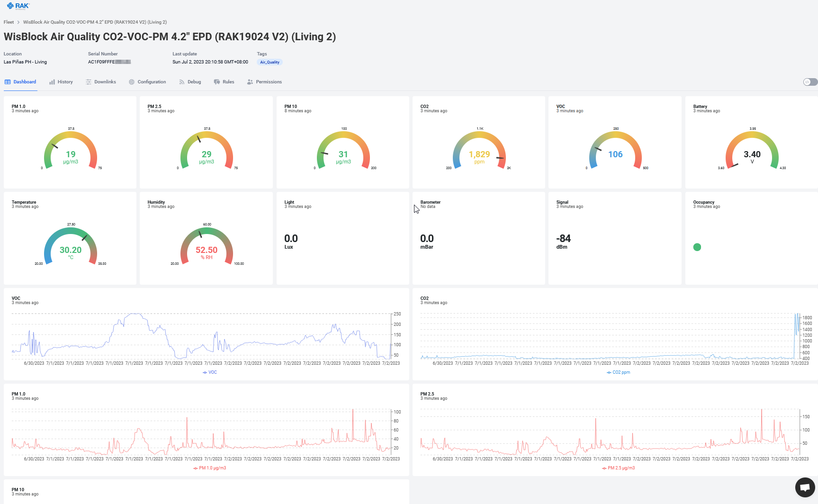
Task: Click the History bar chart icon
Action: pyautogui.click(x=52, y=82)
